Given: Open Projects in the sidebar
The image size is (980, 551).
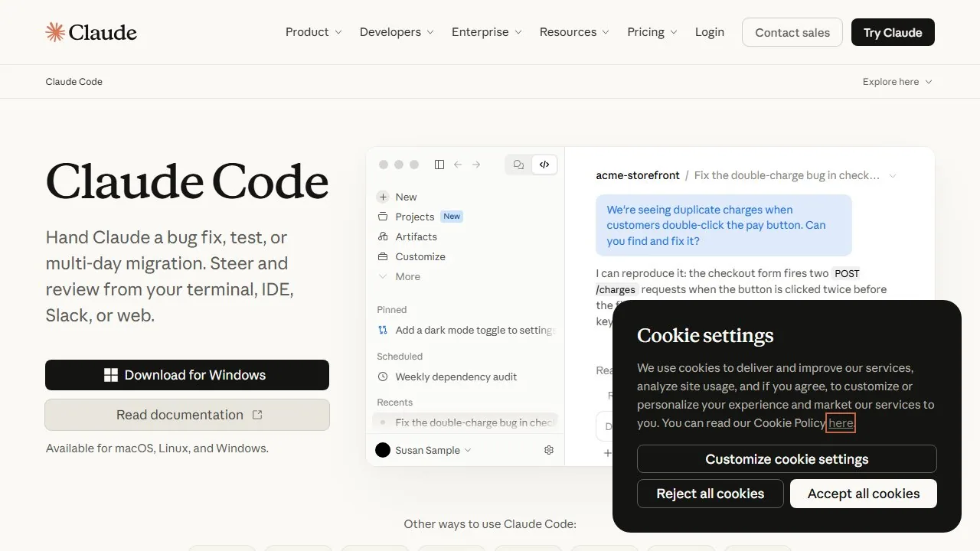Looking at the screenshot, I should coord(415,217).
